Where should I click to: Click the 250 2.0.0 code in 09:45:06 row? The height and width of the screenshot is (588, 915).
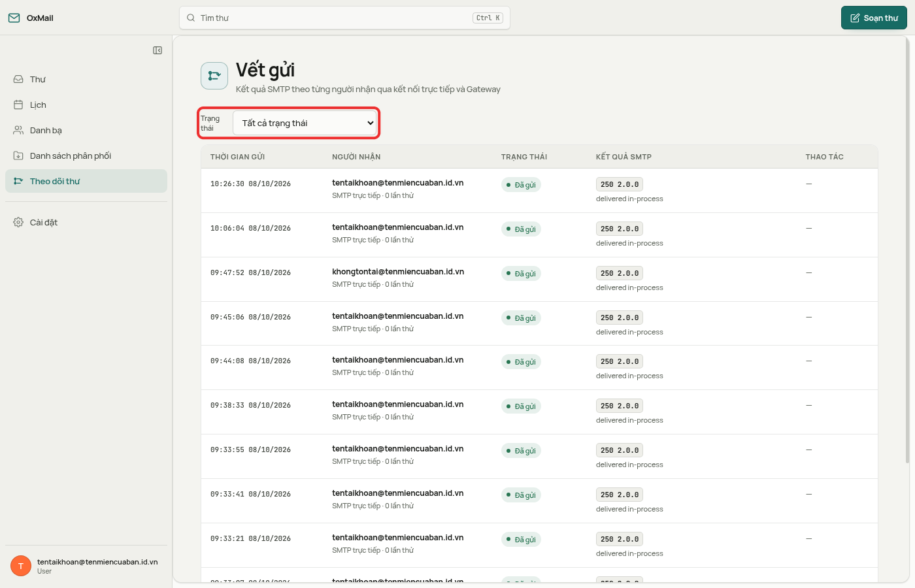pos(620,318)
